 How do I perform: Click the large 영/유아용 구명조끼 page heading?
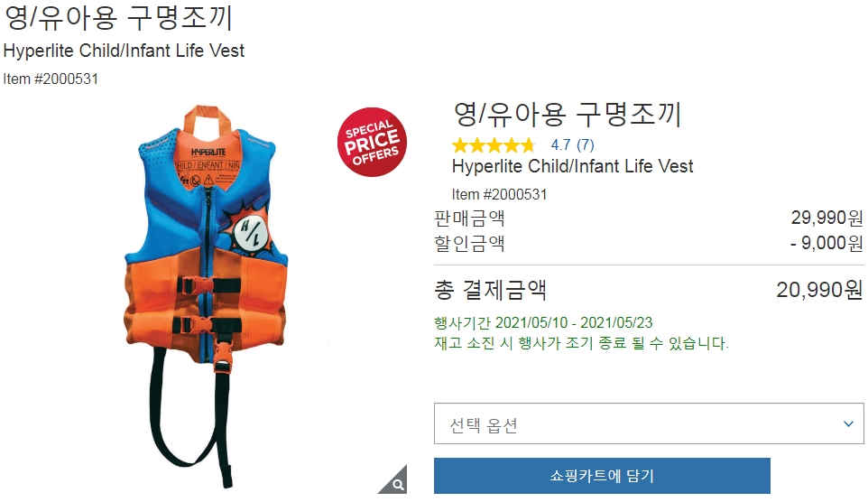118,17
